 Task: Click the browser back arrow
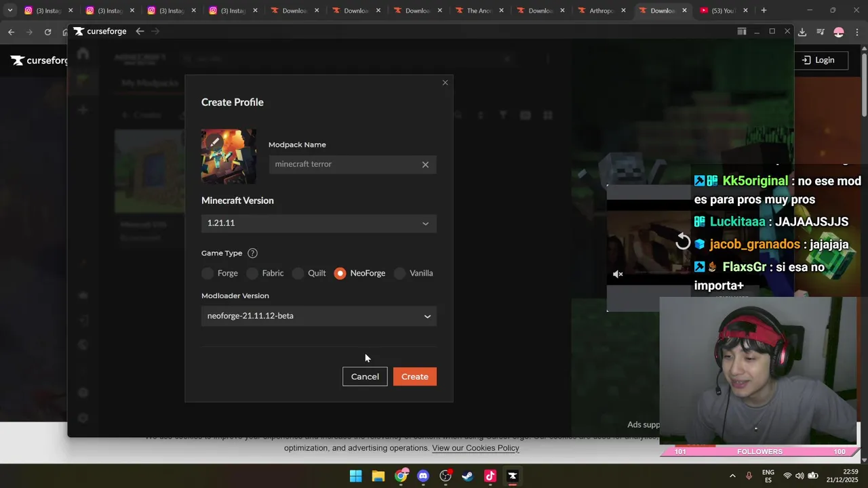point(11,32)
